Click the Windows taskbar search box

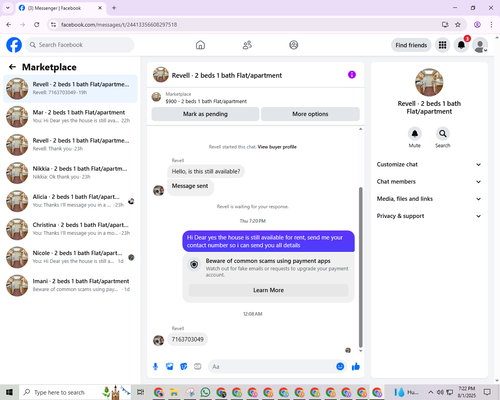(75, 392)
